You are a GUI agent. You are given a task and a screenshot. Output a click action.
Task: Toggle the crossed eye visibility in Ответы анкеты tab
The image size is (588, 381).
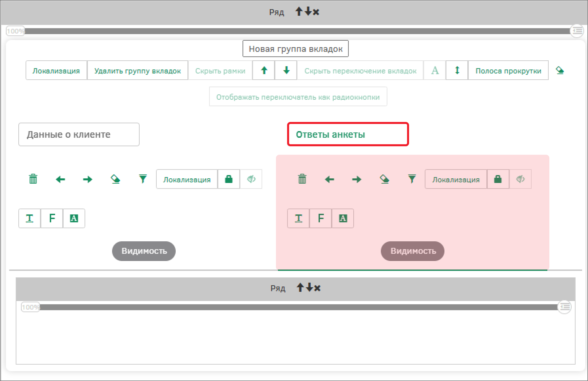520,179
